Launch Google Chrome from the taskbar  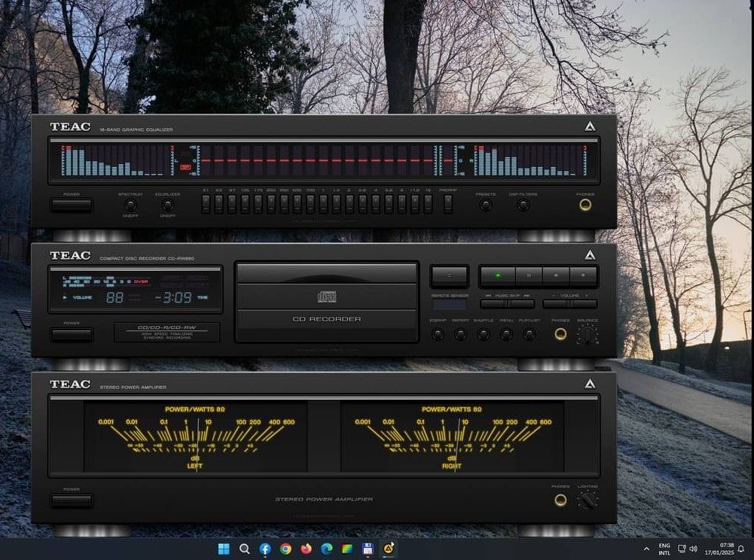coord(285,549)
